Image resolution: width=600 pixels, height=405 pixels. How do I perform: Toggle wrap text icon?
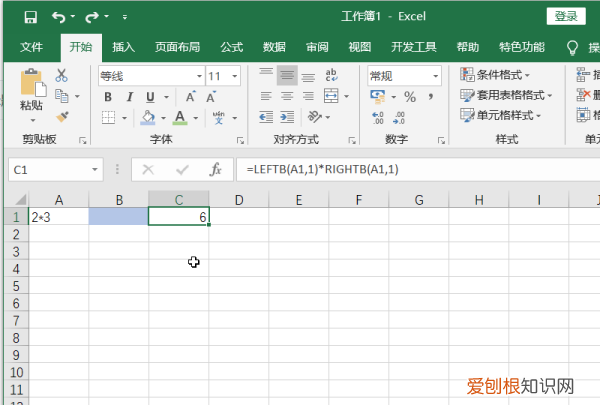coord(331,75)
